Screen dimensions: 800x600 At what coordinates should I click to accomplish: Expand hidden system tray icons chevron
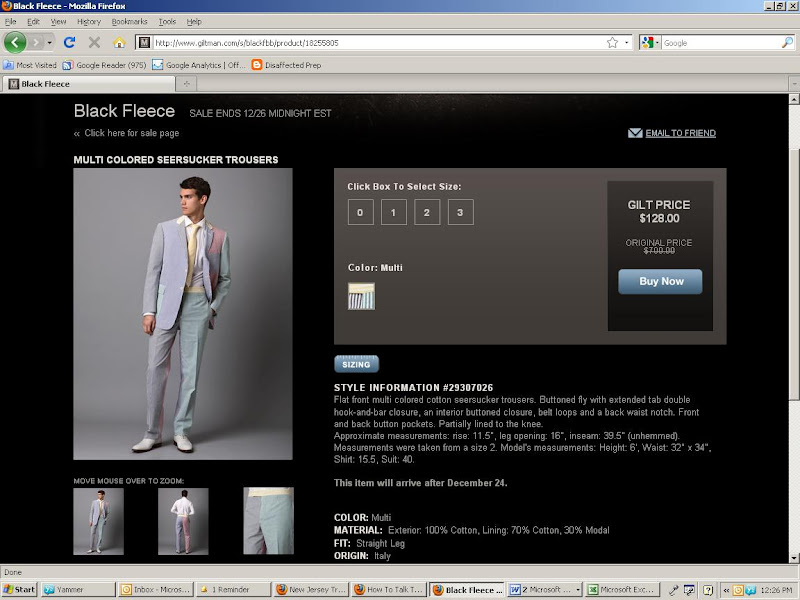(726, 590)
